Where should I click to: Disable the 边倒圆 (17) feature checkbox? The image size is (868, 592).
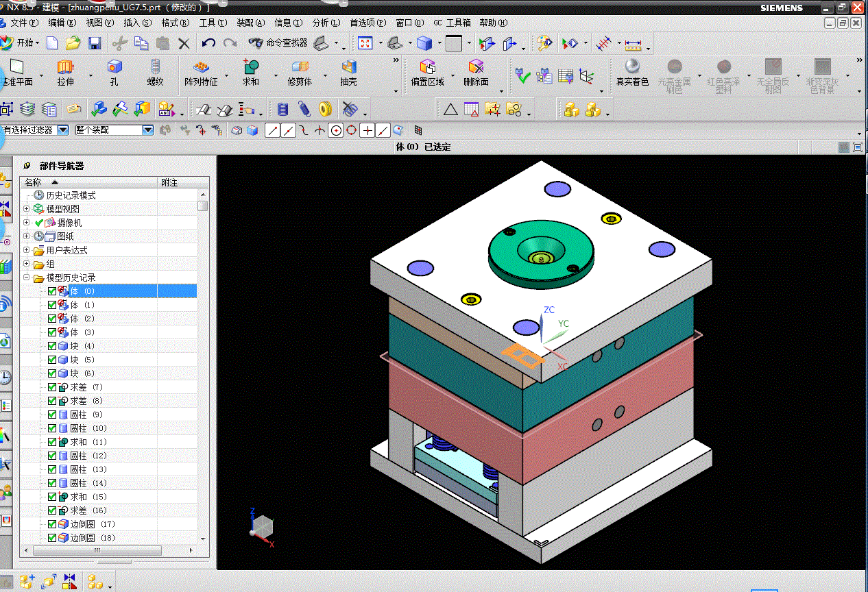point(52,524)
